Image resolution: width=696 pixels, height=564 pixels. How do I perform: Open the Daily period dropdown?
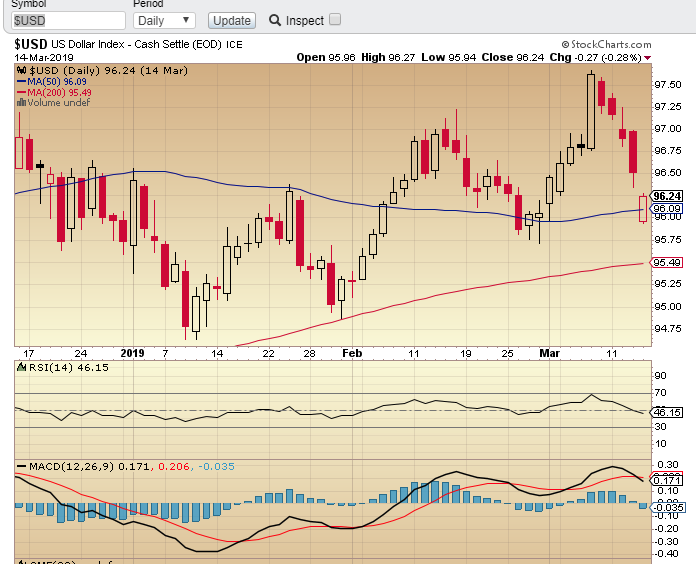(x=164, y=21)
